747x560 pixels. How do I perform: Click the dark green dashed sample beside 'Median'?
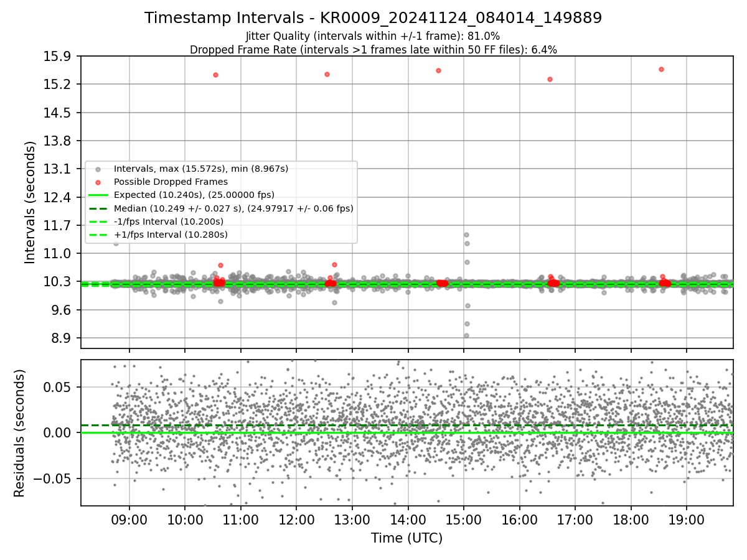(98, 208)
